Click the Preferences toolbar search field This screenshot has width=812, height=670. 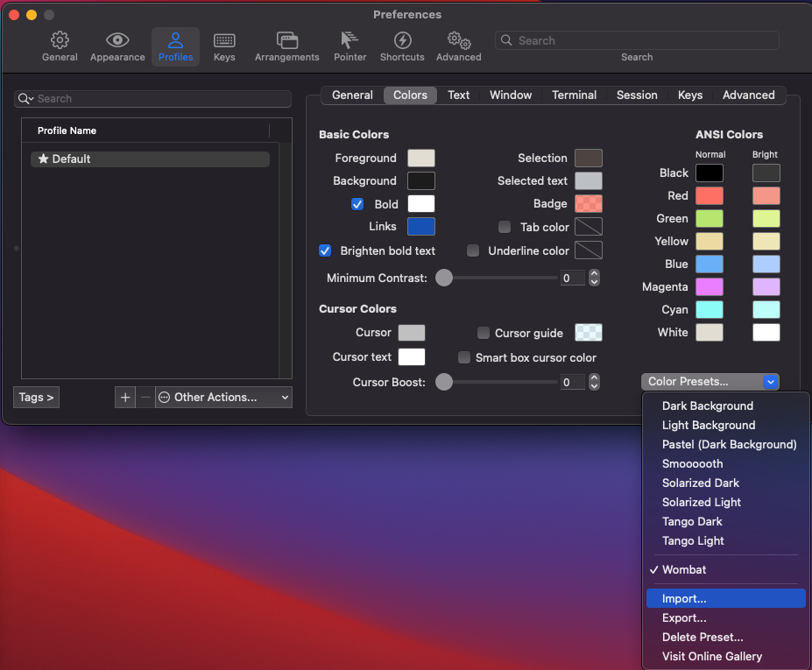tap(637, 40)
